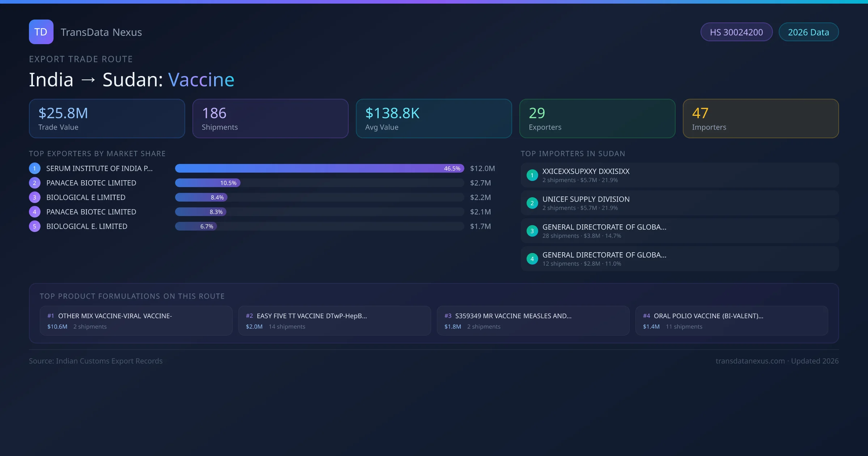This screenshot has height=456, width=868.
Task: Click green rank 4 importer badge
Action: (x=532, y=259)
